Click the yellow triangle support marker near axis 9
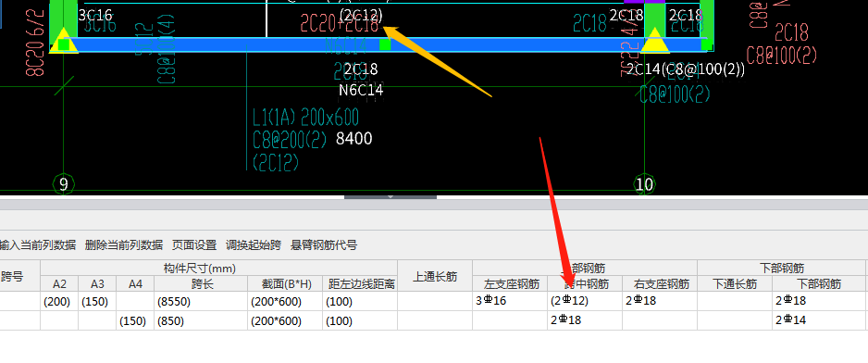This screenshot has height=363, width=868. (64, 41)
